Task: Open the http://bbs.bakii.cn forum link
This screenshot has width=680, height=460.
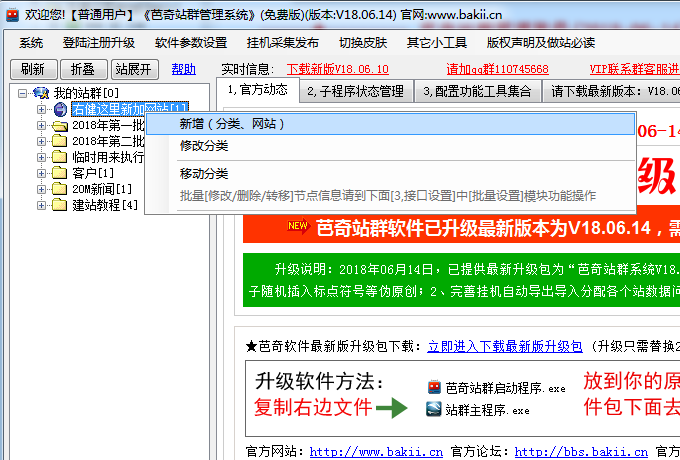Action: pos(581,452)
